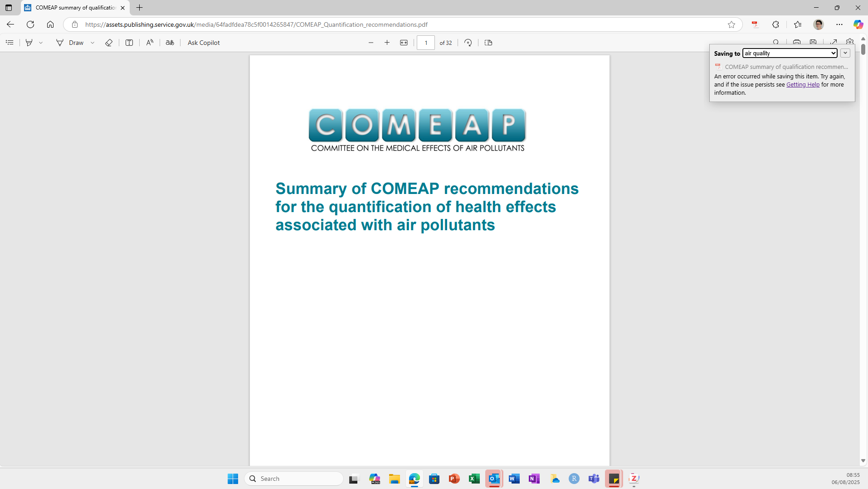This screenshot has height=489, width=868.
Task: Zoom in with the plus button
Action: [387, 43]
